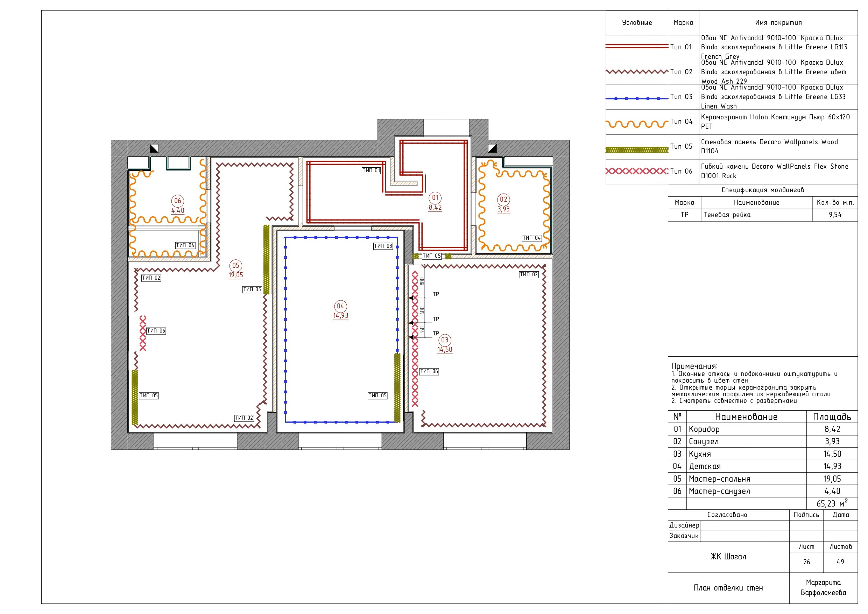Click the legend description mentioning Wood Ash 229
The height and width of the screenshot is (614, 868).
coord(774,72)
